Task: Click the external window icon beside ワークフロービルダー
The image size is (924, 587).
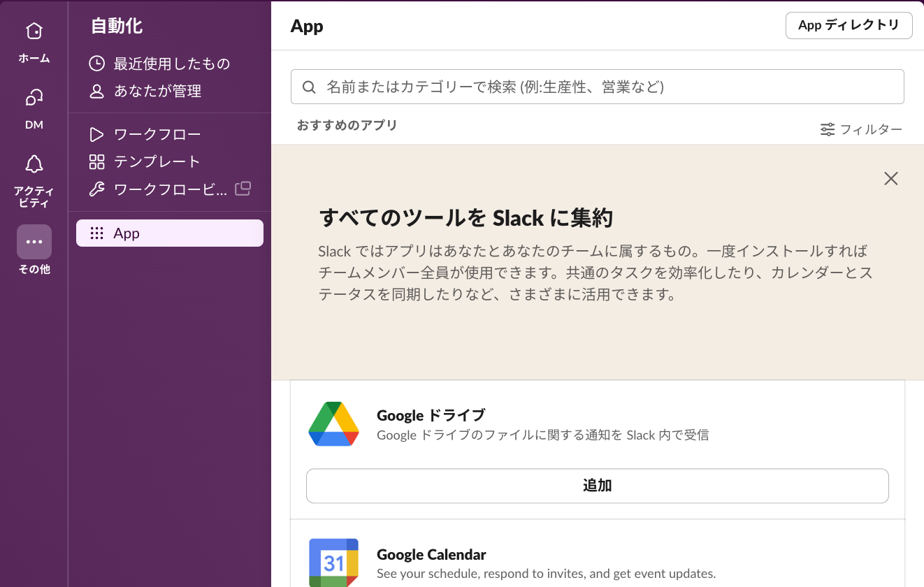Action: [243, 189]
